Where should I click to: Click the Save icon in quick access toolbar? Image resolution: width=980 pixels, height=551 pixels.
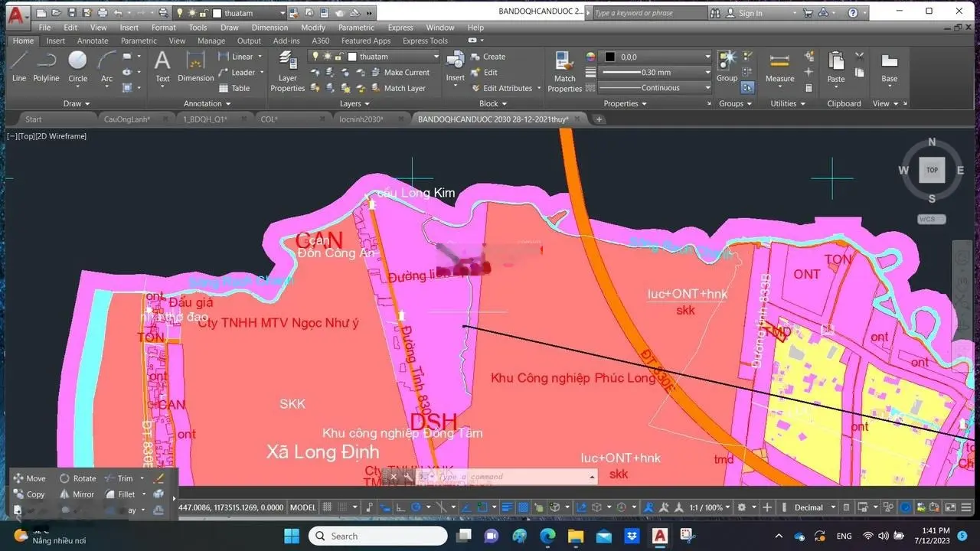pyautogui.click(x=71, y=13)
